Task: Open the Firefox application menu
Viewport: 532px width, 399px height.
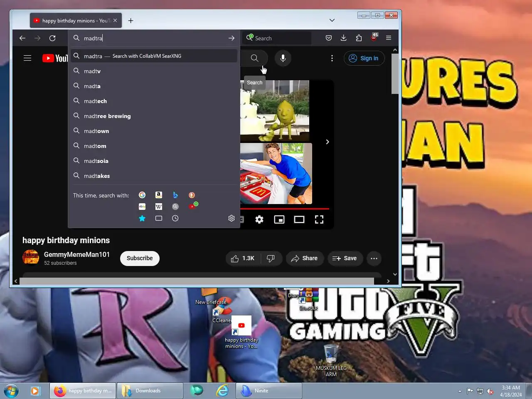Action: (389, 38)
